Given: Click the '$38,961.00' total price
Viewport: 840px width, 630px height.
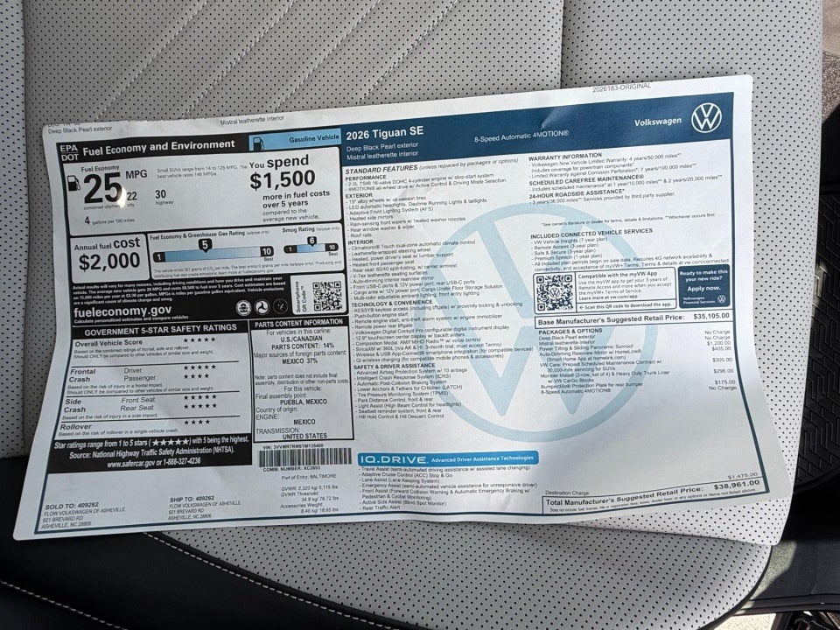Looking at the screenshot, I should pyautogui.click(x=737, y=486).
